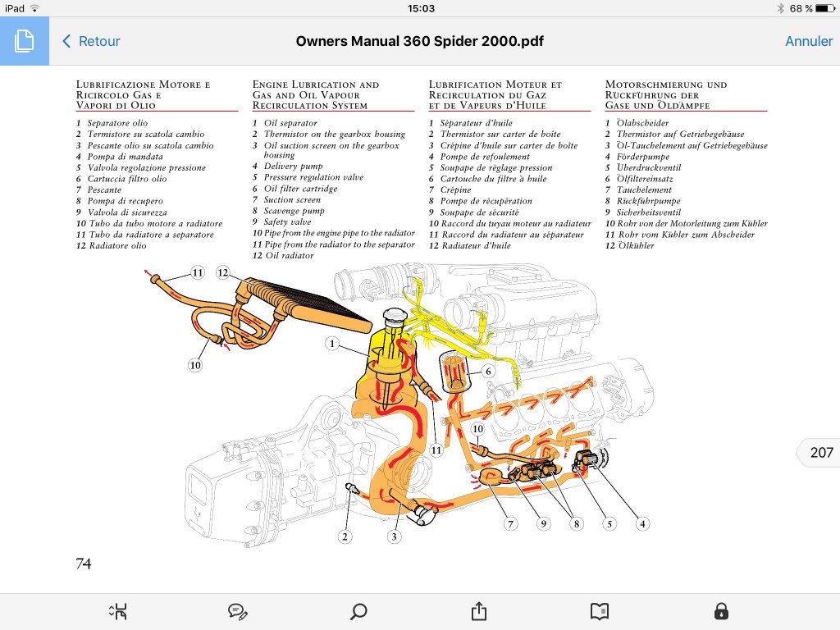Tap callout 2 thermistor marker
Viewport: 840px width, 630px height.
click(x=345, y=536)
